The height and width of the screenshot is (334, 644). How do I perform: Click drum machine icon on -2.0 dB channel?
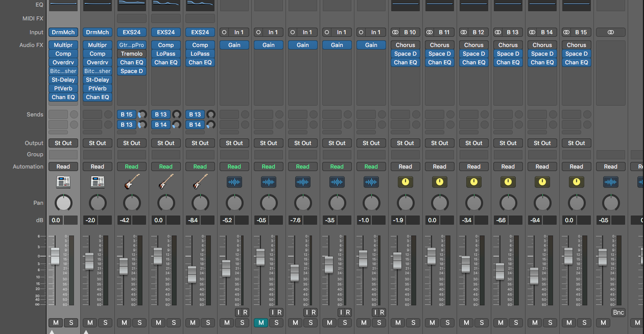click(x=97, y=182)
